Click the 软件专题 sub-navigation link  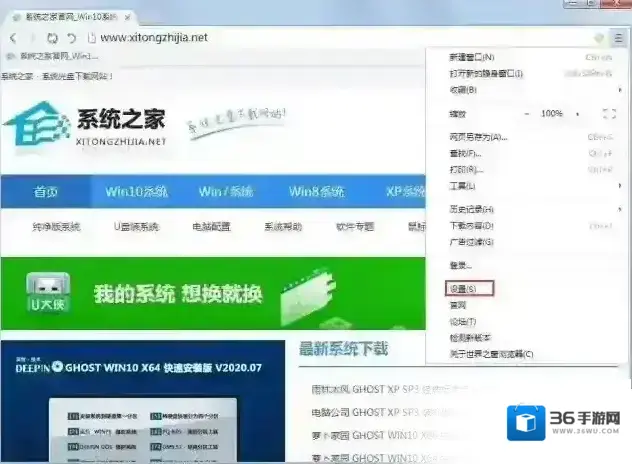[355, 227]
